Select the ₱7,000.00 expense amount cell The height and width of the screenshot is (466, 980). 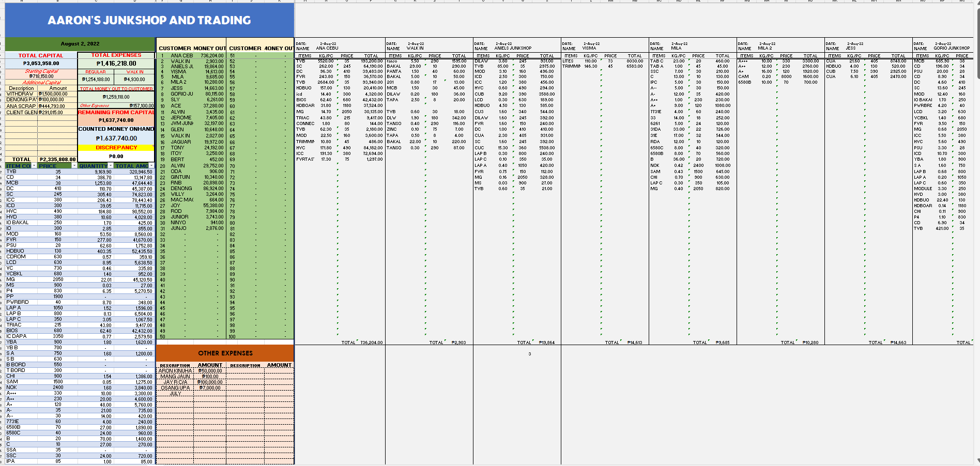tap(209, 388)
